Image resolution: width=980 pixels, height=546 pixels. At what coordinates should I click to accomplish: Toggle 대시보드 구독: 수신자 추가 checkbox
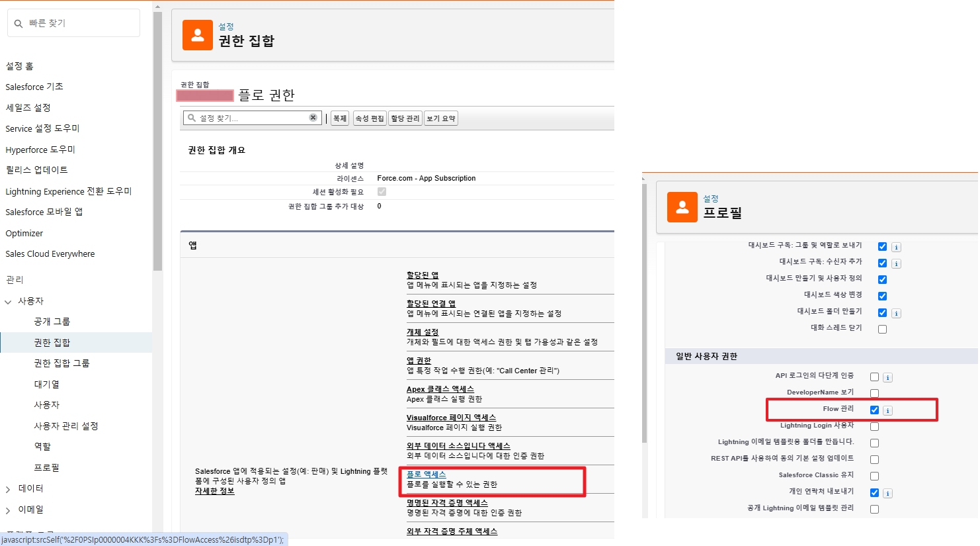(x=882, y=263)
